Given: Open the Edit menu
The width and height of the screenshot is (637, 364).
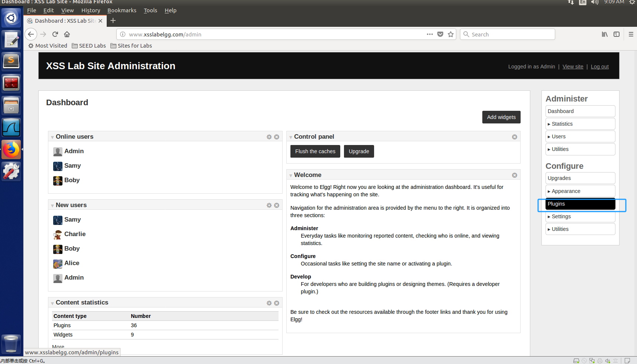Looking at the screenshot, I should (x=49, y=10).
